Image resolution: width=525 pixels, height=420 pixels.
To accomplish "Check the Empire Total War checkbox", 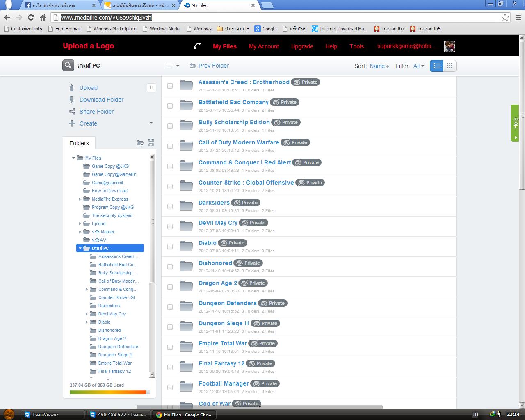I will click(x=170, y=347).
